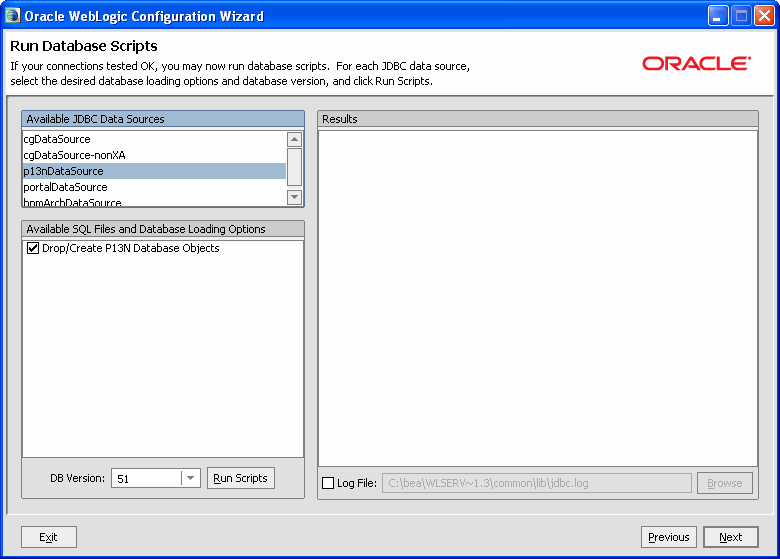Select the p13nDataSource entry
This screenshot has width=780, height=559.
point(154,171)
